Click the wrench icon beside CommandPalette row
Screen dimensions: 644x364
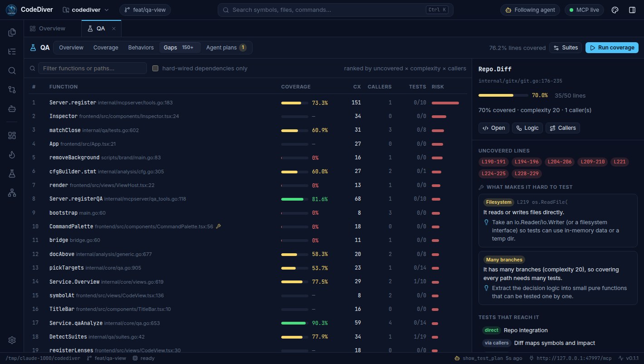(218, 226)
